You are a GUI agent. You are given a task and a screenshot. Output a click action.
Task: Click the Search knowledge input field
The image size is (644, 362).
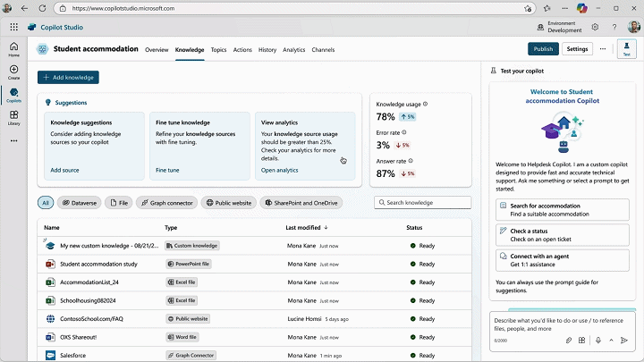(x=422, y=203)
